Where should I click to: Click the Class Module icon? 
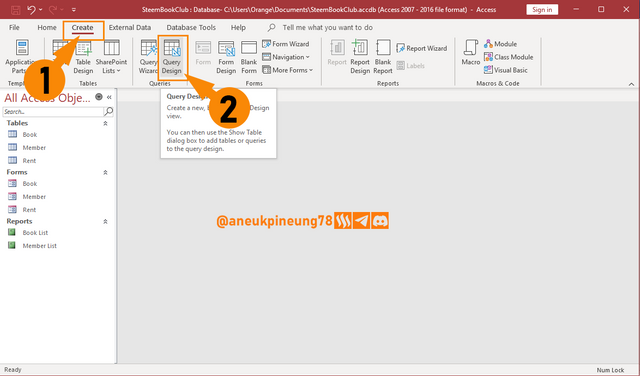pyautogui.click(x=488, y=57)
